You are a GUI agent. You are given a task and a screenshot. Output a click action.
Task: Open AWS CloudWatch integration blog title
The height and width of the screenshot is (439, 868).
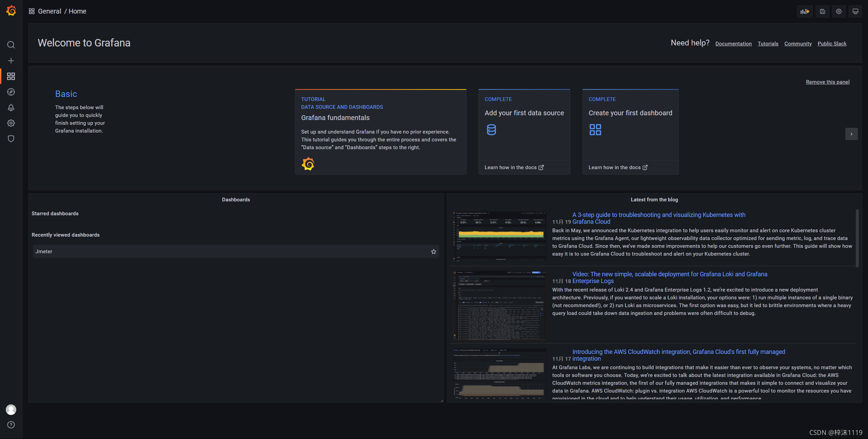coord(678,355)
